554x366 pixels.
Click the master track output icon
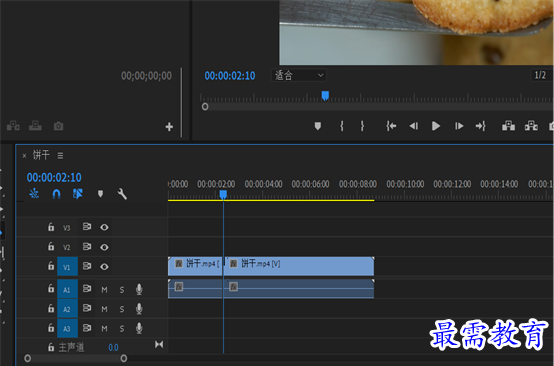click(159, 344)
